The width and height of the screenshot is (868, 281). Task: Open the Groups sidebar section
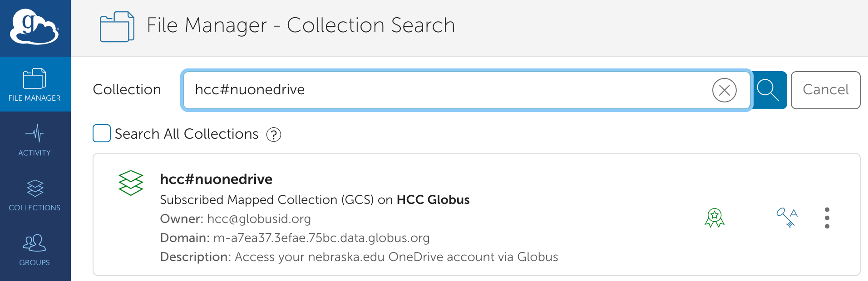(x=35, y=250)
